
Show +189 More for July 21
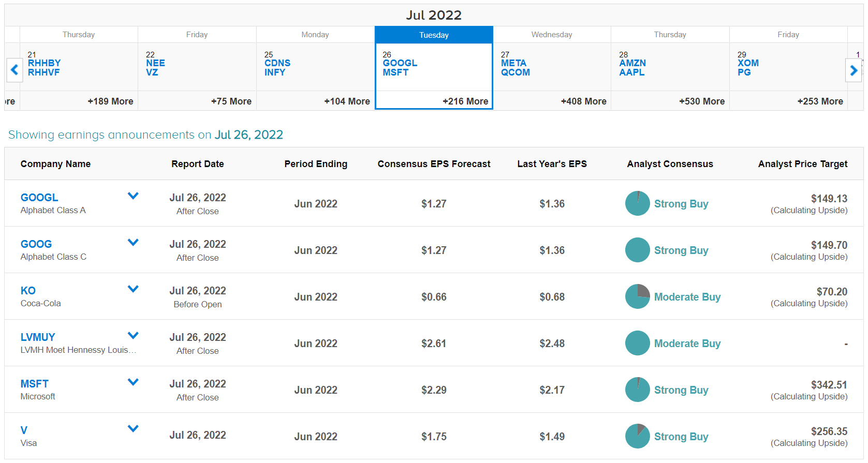tap(110, 101)
